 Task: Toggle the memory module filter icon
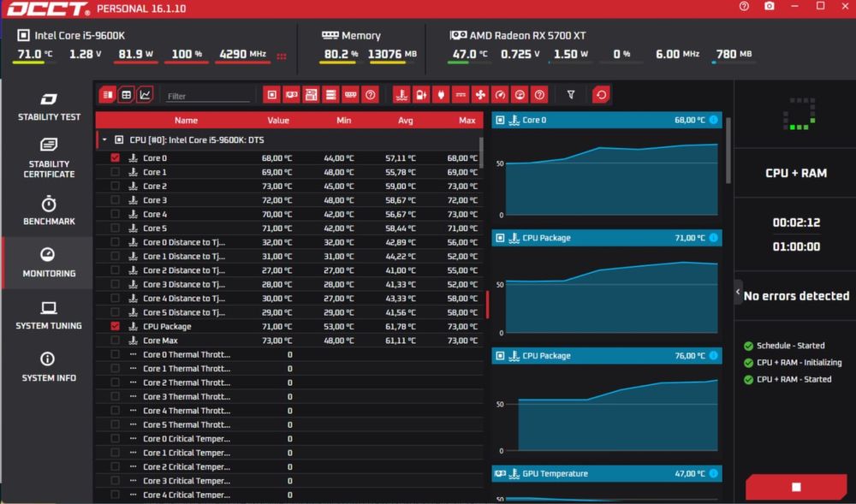pos(350,95)
